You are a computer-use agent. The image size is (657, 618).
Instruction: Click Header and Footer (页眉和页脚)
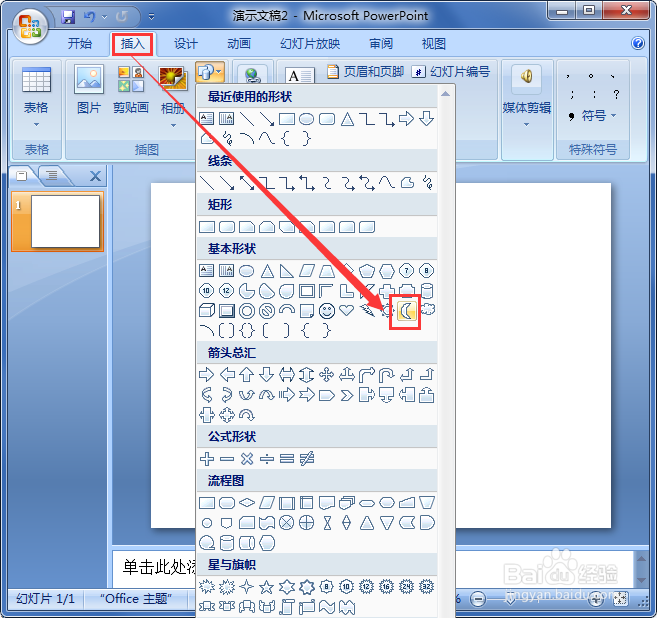365,72
